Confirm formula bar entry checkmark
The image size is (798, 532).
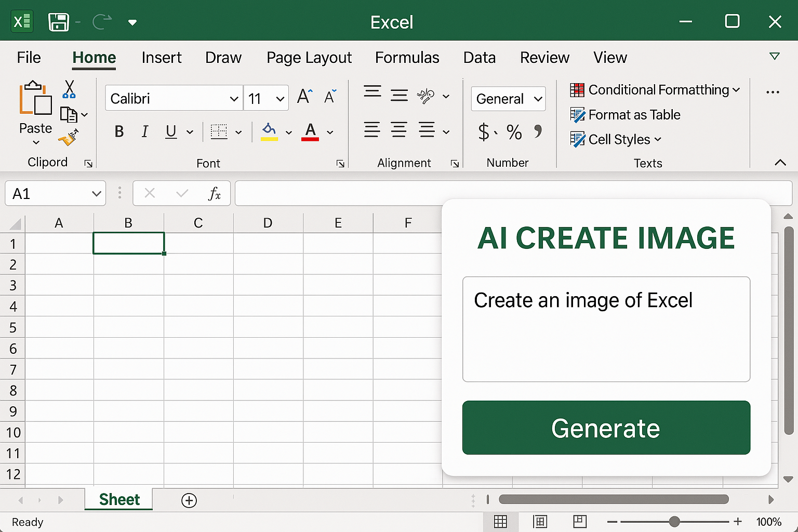182,193
